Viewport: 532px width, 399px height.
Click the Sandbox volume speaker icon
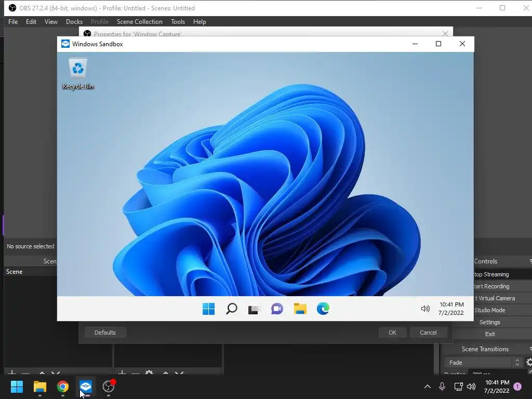click(x=425, y=309)
